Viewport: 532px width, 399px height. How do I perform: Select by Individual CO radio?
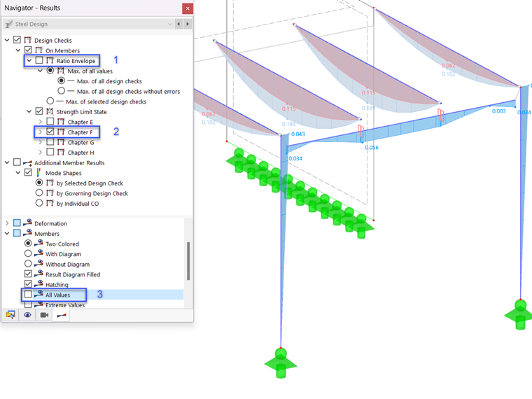coord(39,203)
